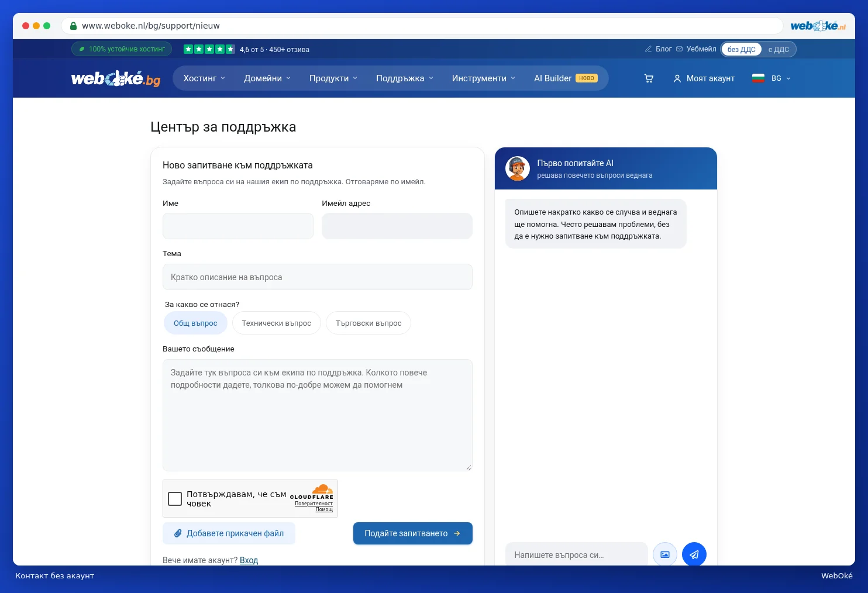Click the WebOké.nl logo beside address bar
The height and width of the screenshot is (593, 868).
coord(818,26)
